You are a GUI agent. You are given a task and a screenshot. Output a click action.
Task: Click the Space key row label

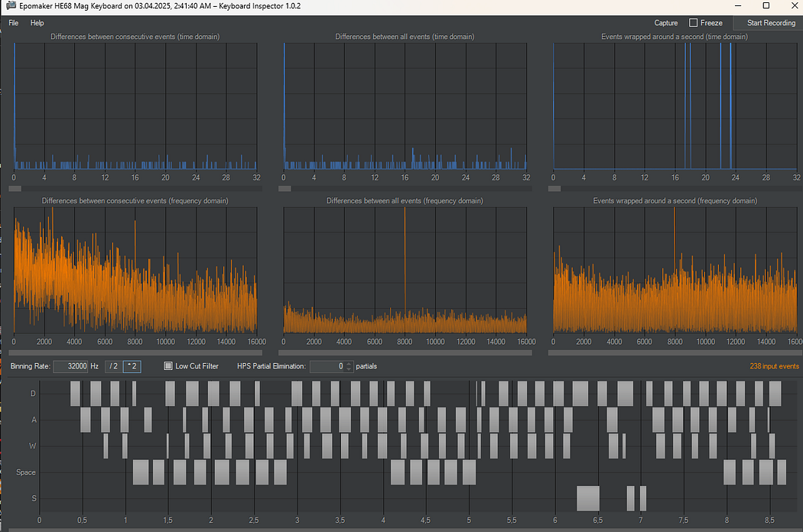pyautogui.click(x=25, y=472)
